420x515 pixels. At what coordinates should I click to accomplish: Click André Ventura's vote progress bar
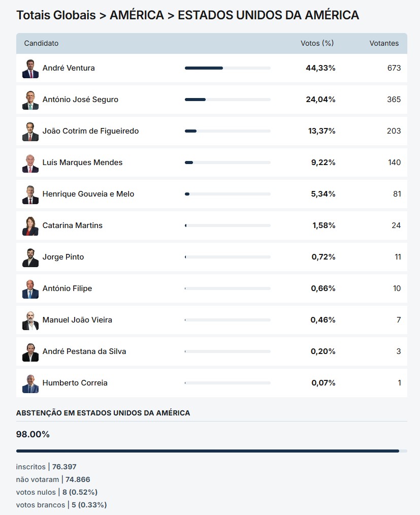[228, 68]
